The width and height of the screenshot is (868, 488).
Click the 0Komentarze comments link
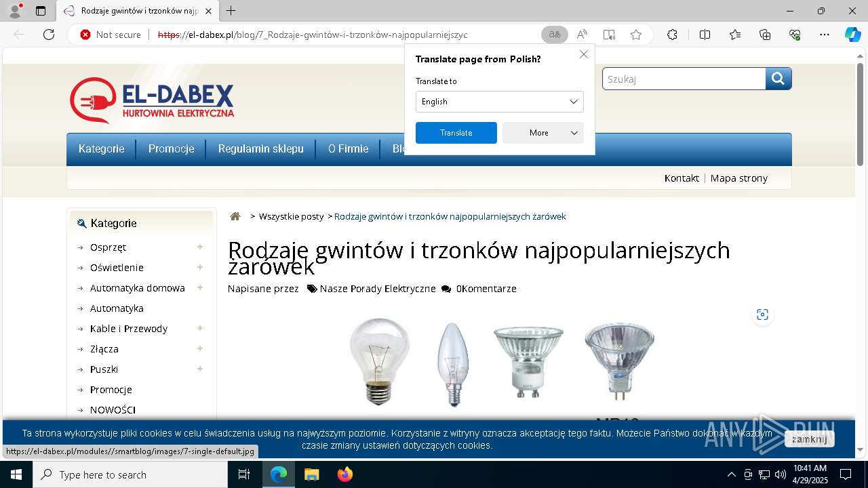pos(486,289)
